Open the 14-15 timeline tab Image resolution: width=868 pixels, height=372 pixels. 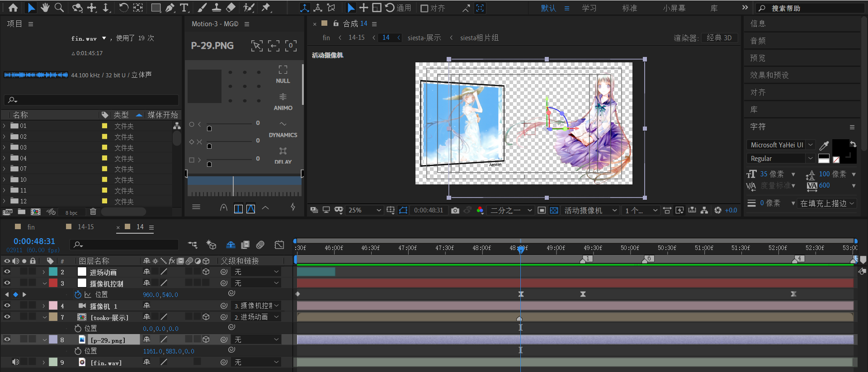pyautogui.click(x=86, y=227)
